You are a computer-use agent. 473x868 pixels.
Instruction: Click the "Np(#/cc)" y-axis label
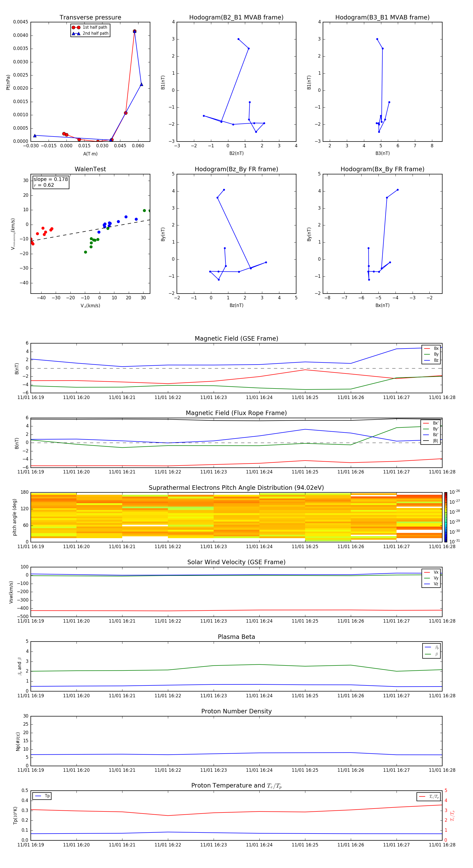click(18, 741)
